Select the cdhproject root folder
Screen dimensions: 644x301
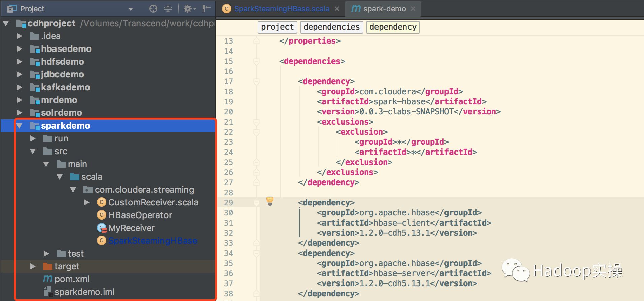(x=51, y=23)
